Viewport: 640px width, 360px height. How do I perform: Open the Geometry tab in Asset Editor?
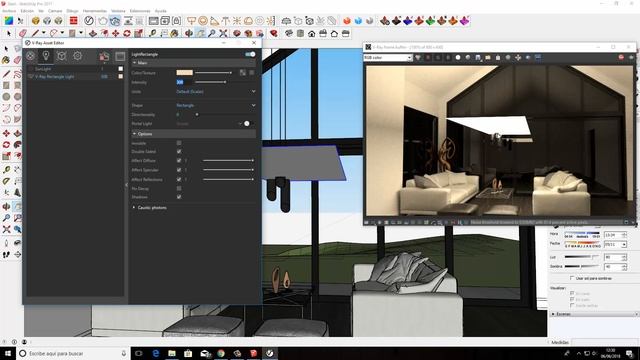[x=62, y=56]
